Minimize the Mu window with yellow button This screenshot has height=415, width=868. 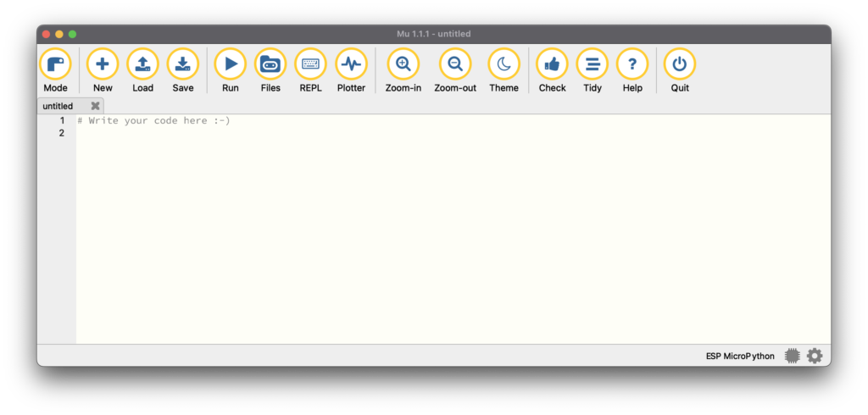pos(59,35)
